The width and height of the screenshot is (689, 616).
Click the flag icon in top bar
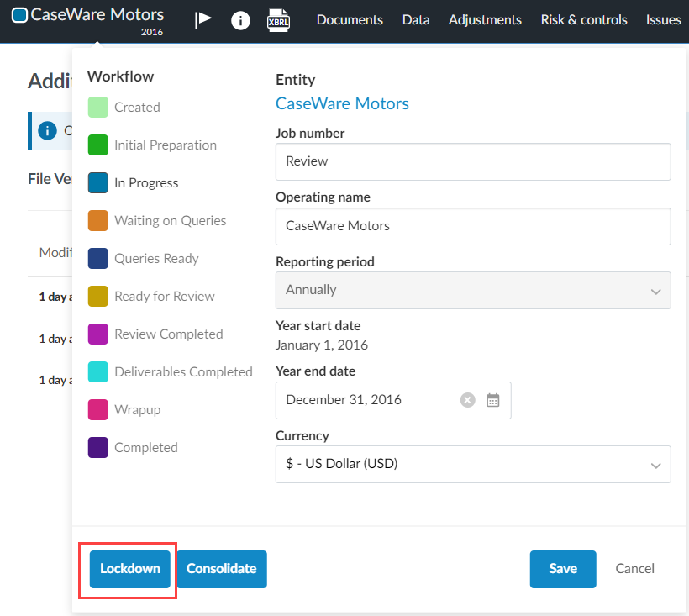click(x=203, y=20)
